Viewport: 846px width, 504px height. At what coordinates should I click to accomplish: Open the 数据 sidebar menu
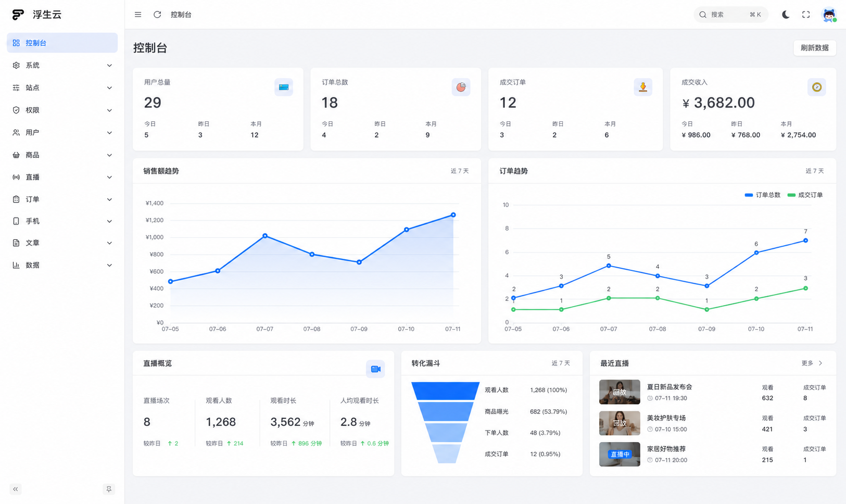(x=62, y=265)
